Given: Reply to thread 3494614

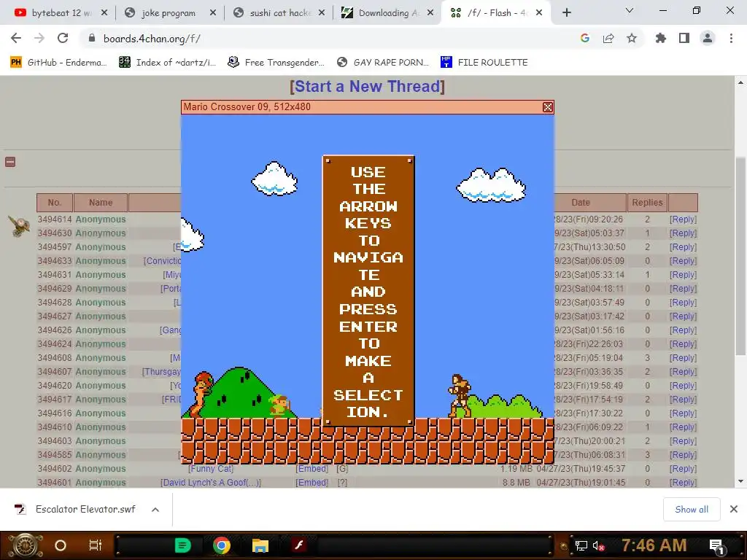Looking at the screenshot, I should (x=683, y=219).
